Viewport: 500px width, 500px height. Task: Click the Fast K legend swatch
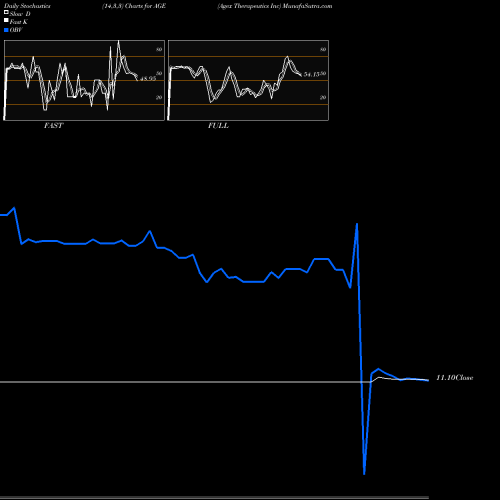[x=6, y=21]
